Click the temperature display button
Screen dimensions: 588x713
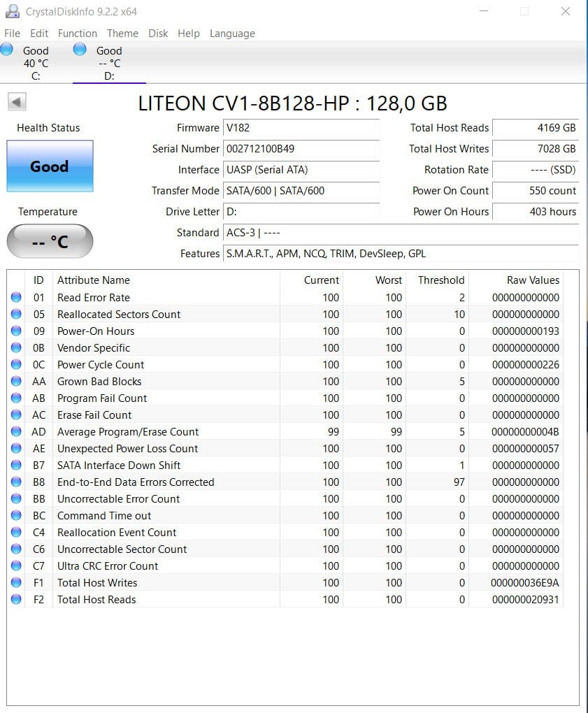(x=50, y=241)
